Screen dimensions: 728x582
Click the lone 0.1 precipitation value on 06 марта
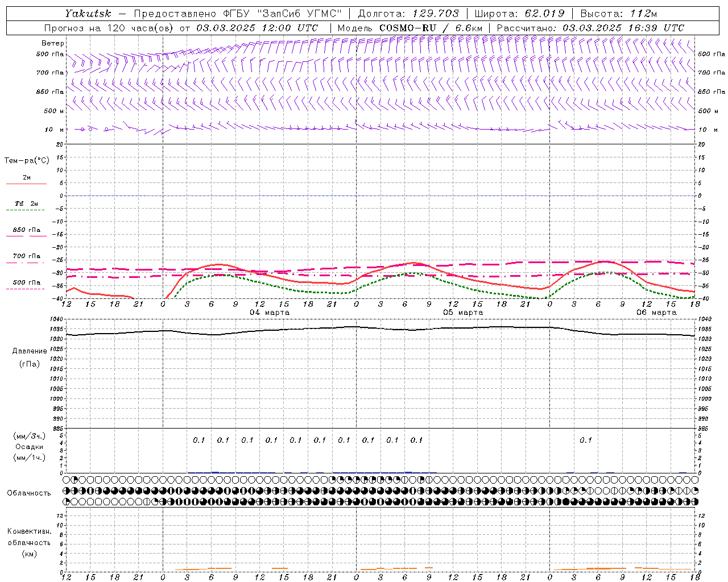point(586,440)
